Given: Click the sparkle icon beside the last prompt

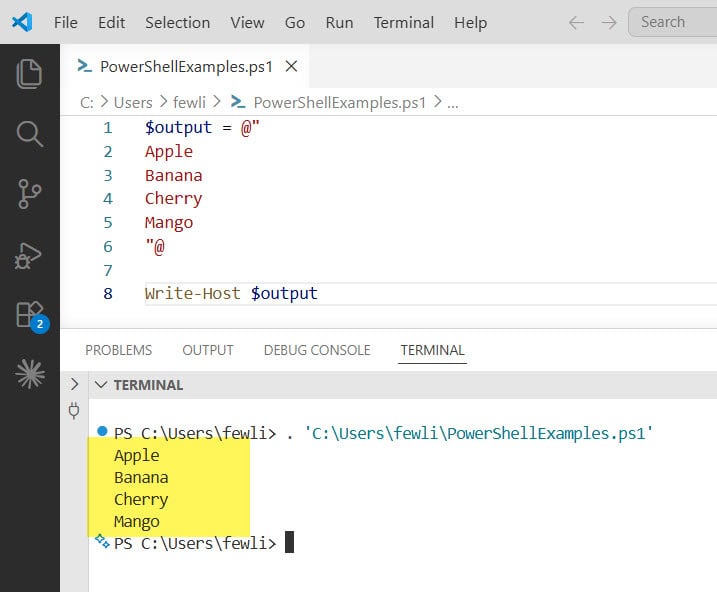Looking at the screenshot, I should 102,542.
